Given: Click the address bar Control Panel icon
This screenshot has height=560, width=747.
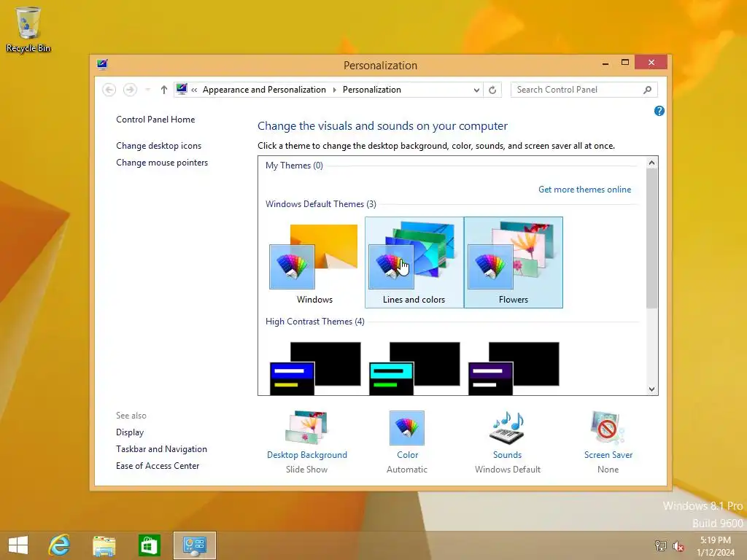Looking at the screenshot, I should pyautogui.click(x=182, y=89).
